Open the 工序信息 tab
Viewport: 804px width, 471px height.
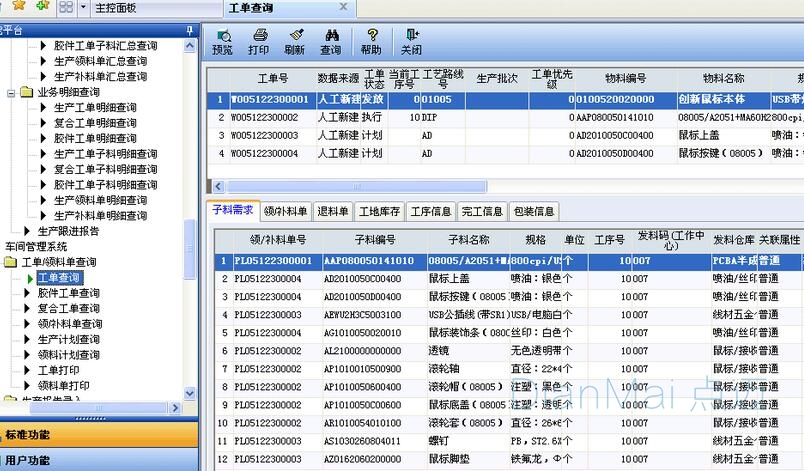coord(431,211)
